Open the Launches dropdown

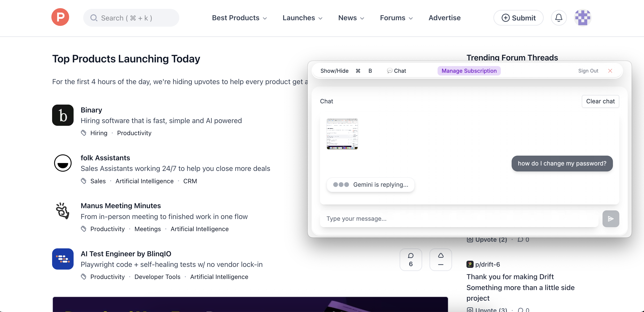[302, 18]
